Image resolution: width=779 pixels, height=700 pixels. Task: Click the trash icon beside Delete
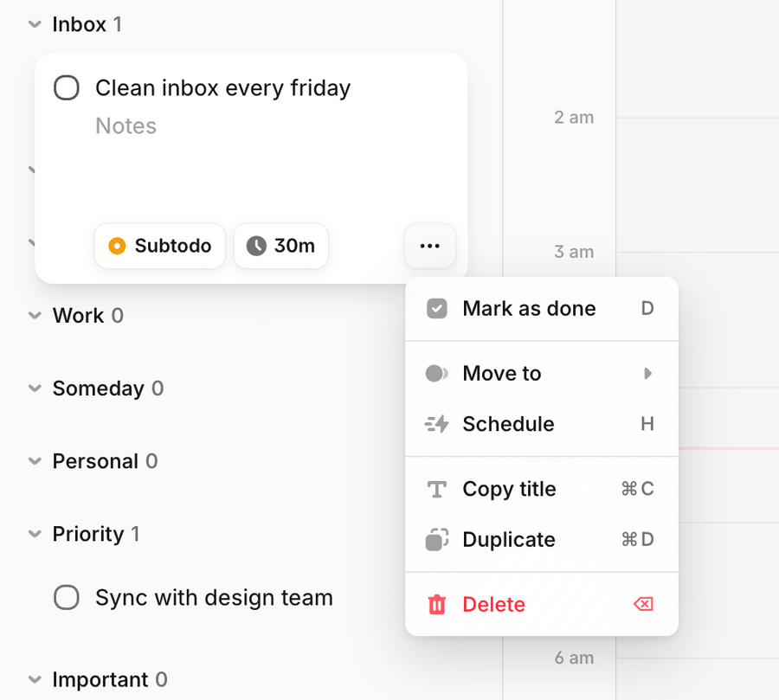(x=437, y=604)
